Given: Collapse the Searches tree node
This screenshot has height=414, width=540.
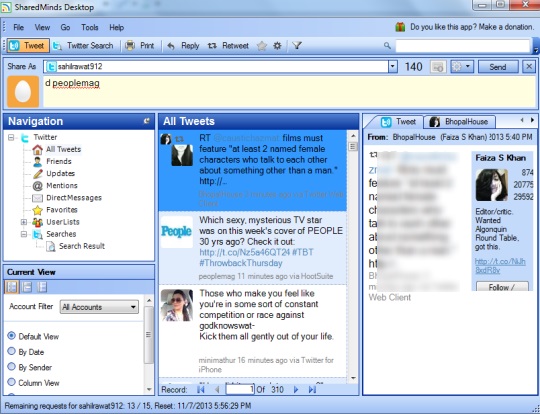Looking at the screenshot, I should coord(24,234).
